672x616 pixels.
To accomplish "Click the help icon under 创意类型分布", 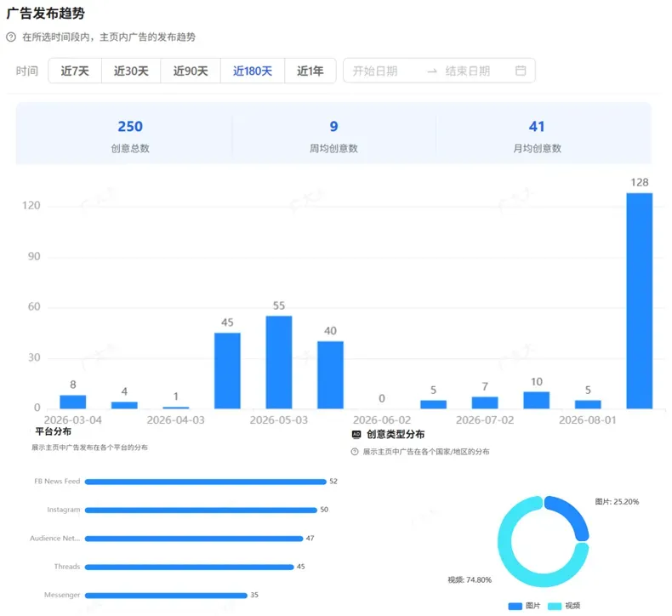I will coord(355,452).
